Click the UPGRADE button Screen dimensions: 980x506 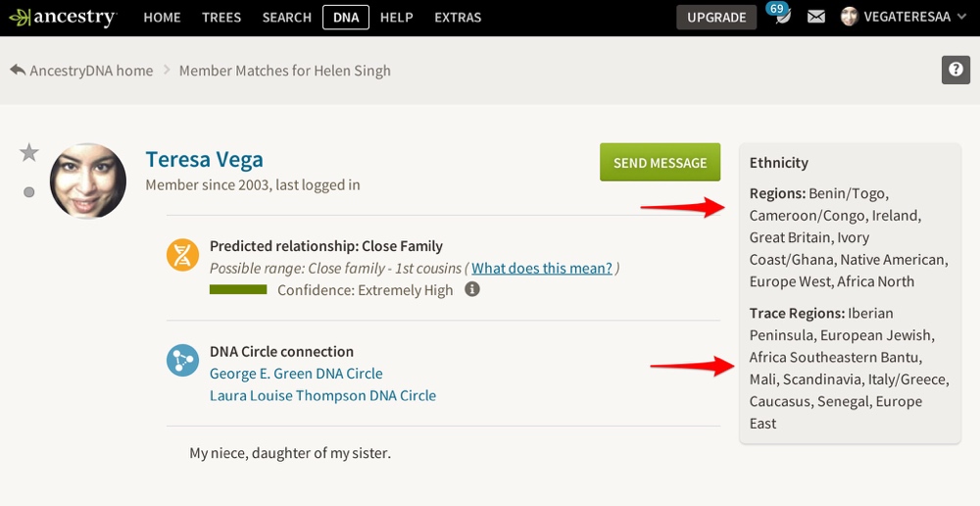click(x=716, y=18)
